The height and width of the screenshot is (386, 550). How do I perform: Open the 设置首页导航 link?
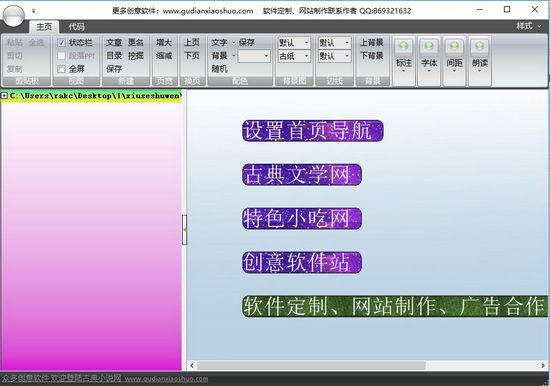click(x=313, y=131)
